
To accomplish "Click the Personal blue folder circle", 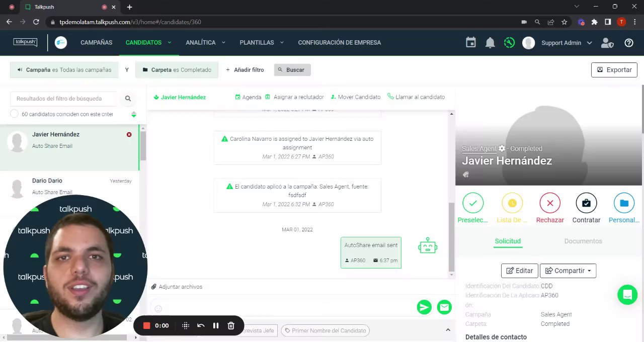I will (x=624, y=203).
